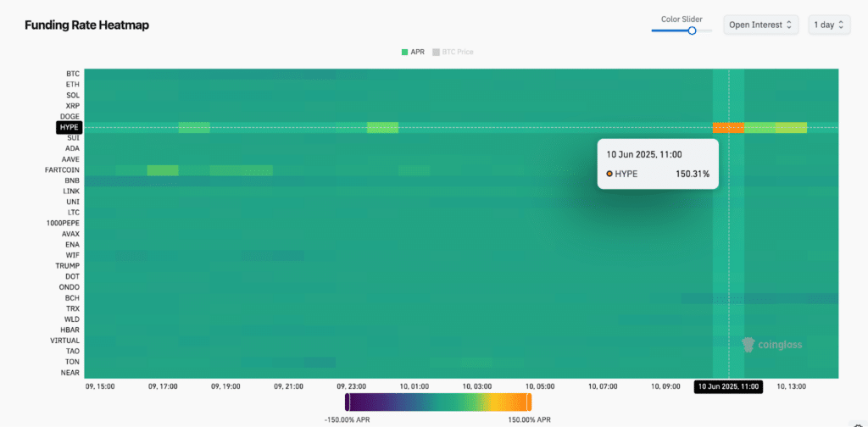Click the BCH row label
This screenshot has height=427, width=868.
click(x=73, y=298)
